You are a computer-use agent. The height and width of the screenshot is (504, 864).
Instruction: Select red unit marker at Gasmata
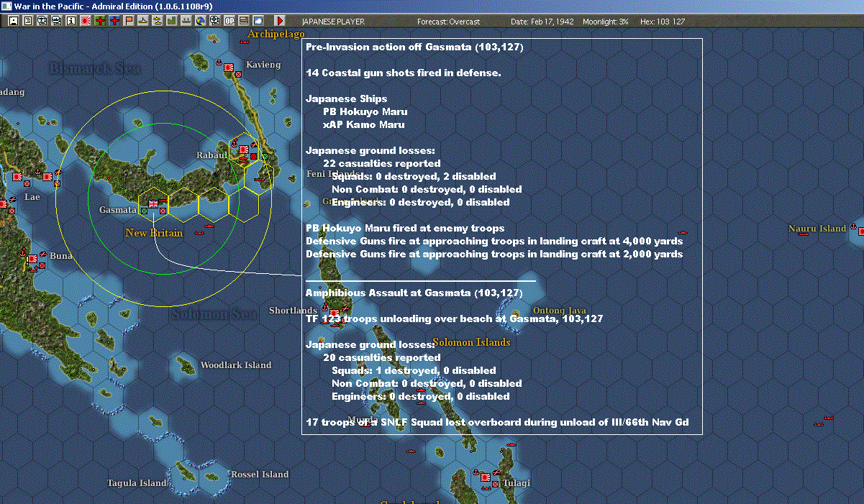(163, 211)
